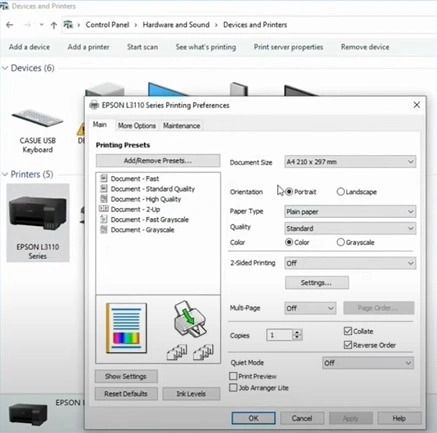Image resolution: width=437 pixels, height=433 pixels.
Task: Click the Show Settings button
Action: pos(126,376)
